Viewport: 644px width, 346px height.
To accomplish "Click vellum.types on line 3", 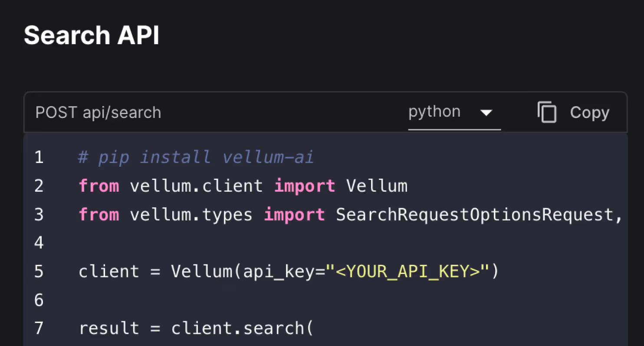I will pyautogui.click(x=191, y=215).
